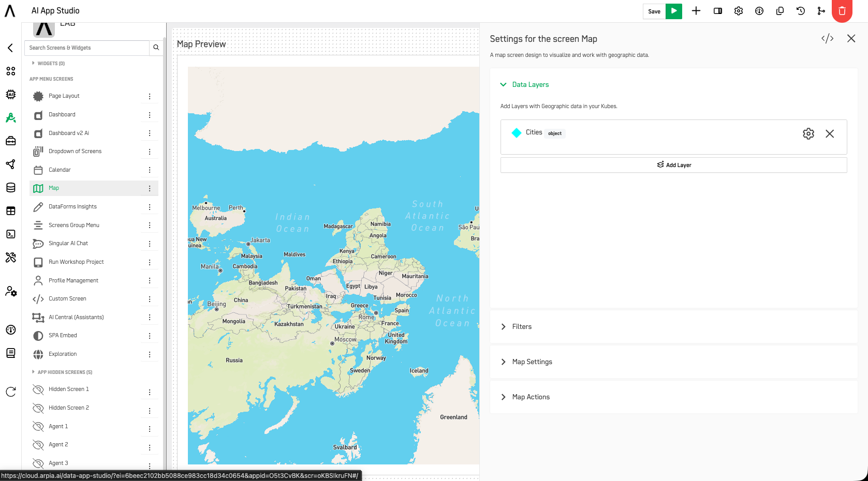Toggle the side panel layout icon
The image size is (868, 481).
718,11
